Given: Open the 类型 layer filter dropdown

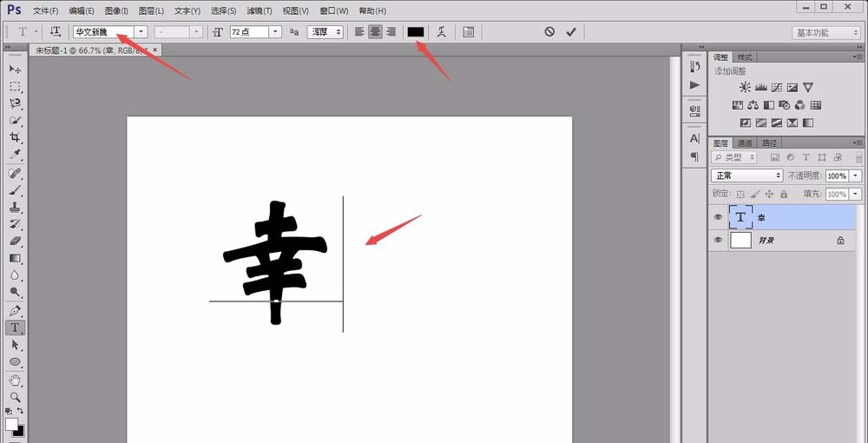Looking at the screenshot, I should 734,158.
